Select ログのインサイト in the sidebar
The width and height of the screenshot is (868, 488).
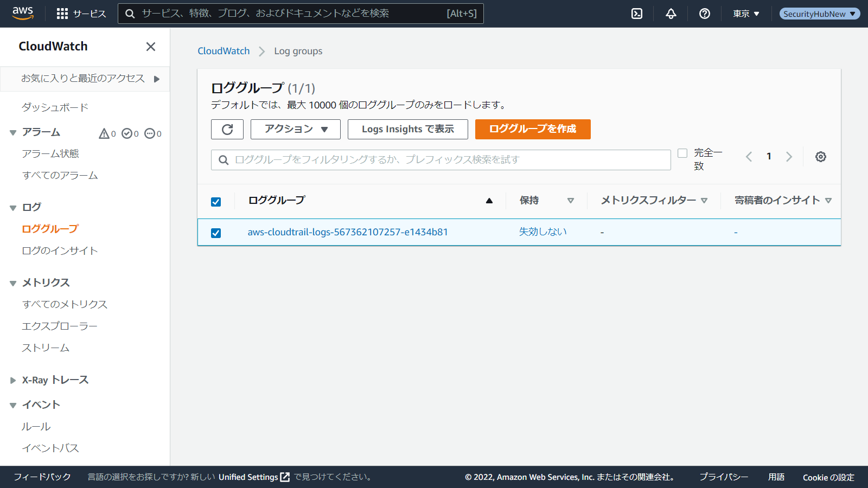60,251
